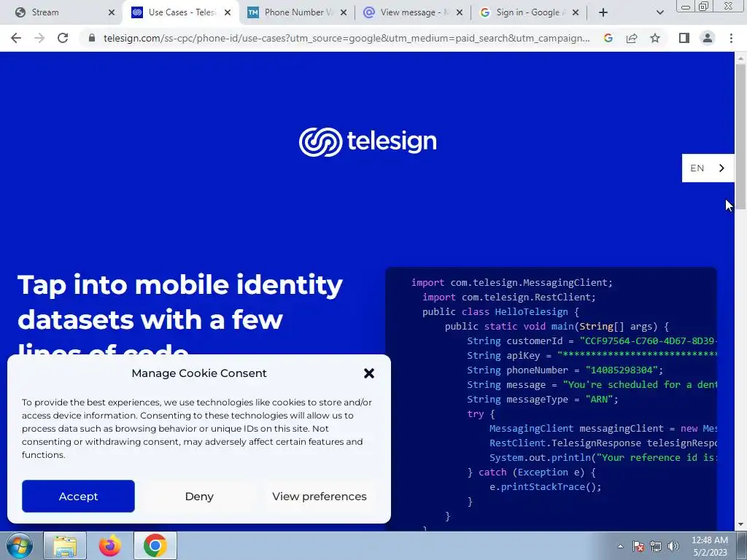The height and width of the screenshot is (560, 747).
Task: Click the "public class HelloTelesign" code line
Action: point(500,312)
